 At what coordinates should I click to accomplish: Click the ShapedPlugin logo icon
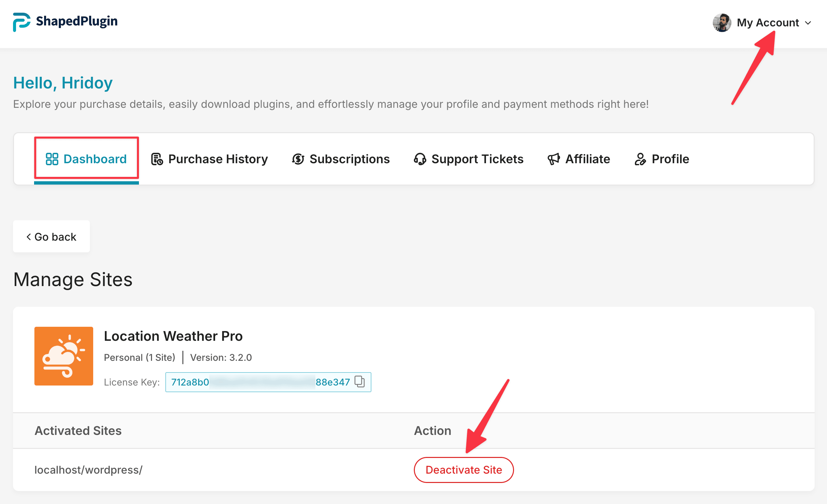tap(21, 22)
